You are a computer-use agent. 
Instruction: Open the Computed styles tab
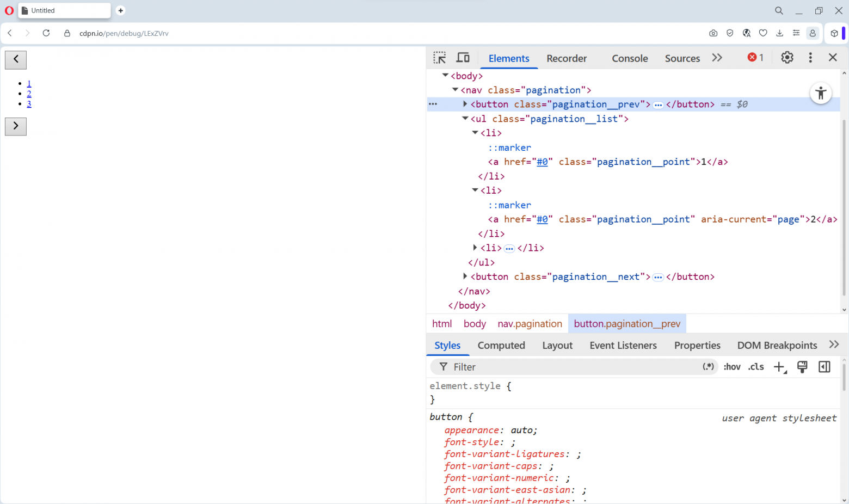[x=501, y=345]
